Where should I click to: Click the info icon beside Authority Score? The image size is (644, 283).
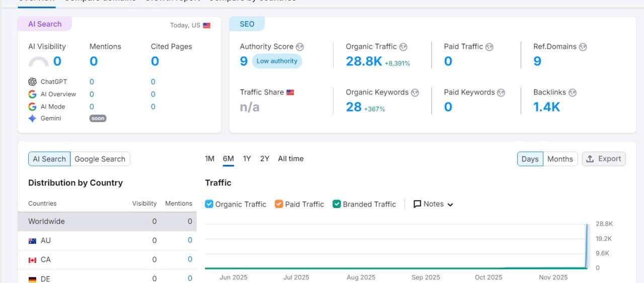(300, 47)
